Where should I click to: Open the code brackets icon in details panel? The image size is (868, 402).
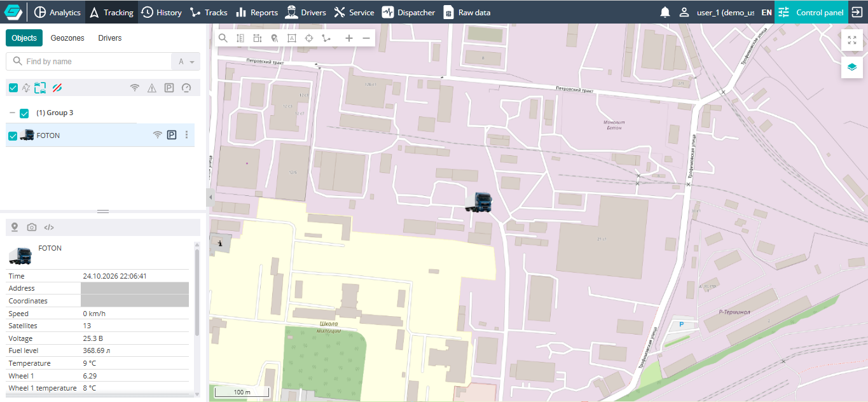pos(49,227)
